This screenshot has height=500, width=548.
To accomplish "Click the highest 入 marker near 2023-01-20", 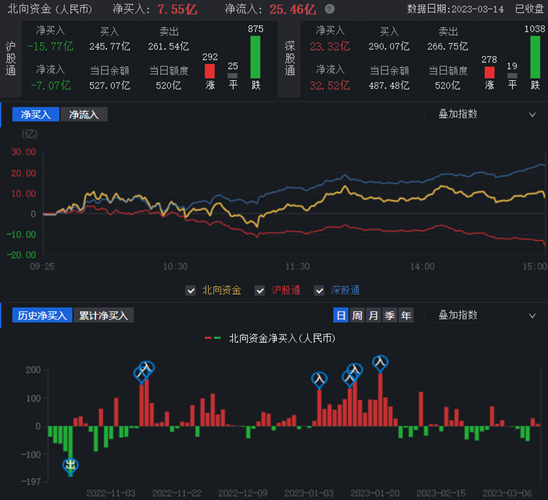I will (380, 363).
